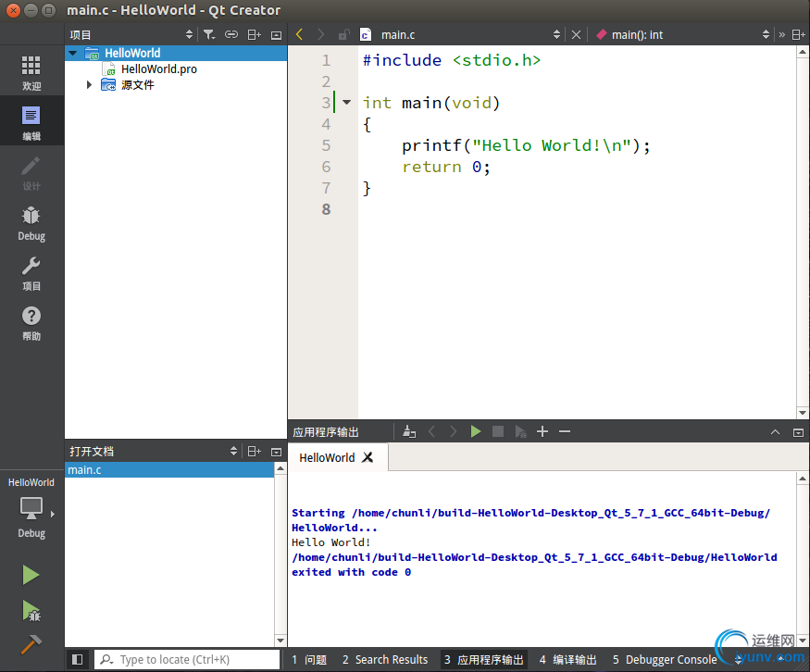Open the main.c file selector dropdown
The height and width of the screenshot is (672, 810).
click(556, 34)
